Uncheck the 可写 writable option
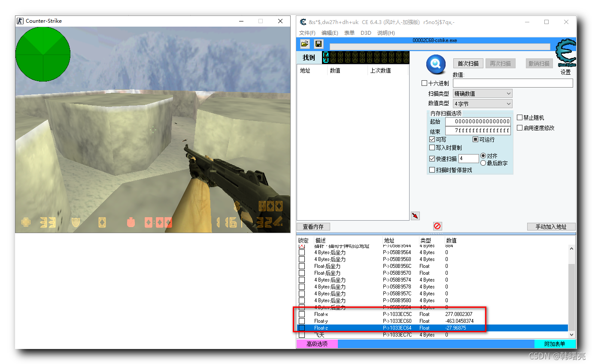Screen dimensions: 592x364 pyautogui.click(x=432, y=140)
